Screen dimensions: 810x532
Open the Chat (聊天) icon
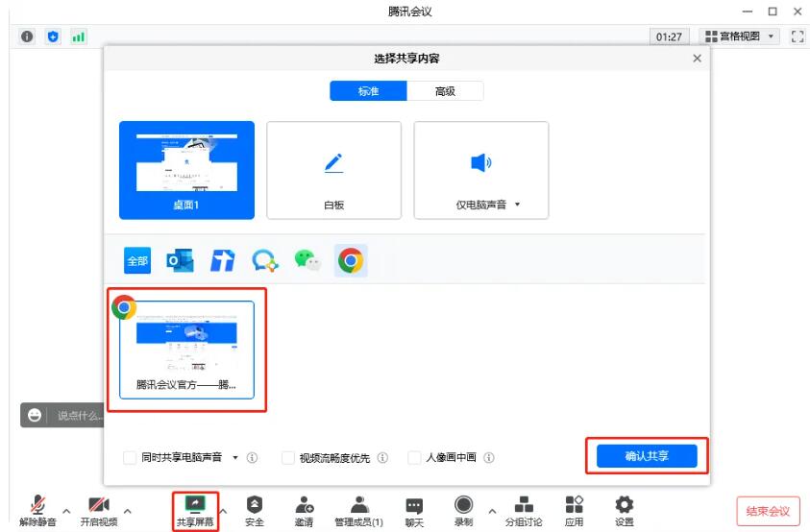coord(414,505)
